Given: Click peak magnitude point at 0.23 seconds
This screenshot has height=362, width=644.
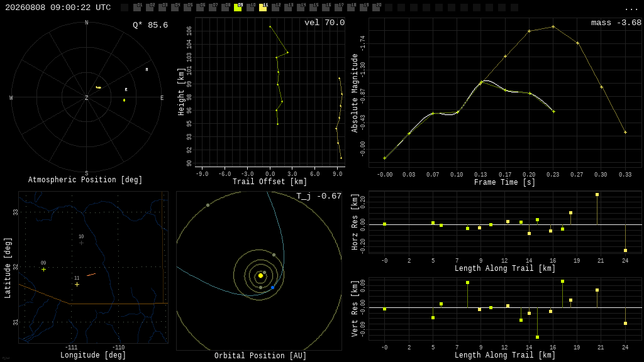Looking at the screenshot, I should click(x=553, y=26).
